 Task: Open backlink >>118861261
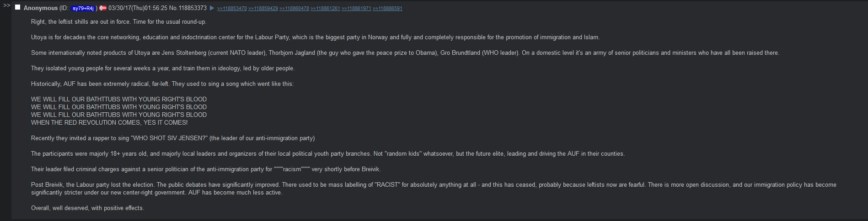point(325,9)
